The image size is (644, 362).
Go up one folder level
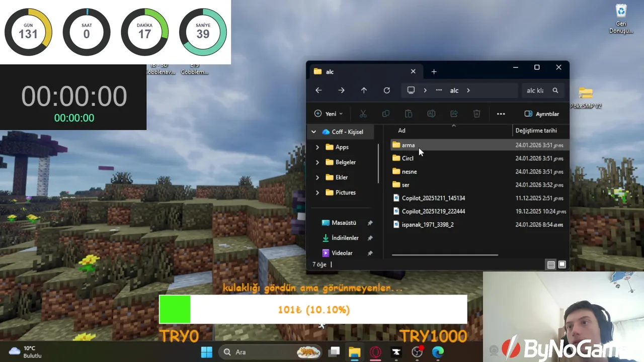pyautogui.click(x=364, y=90)
